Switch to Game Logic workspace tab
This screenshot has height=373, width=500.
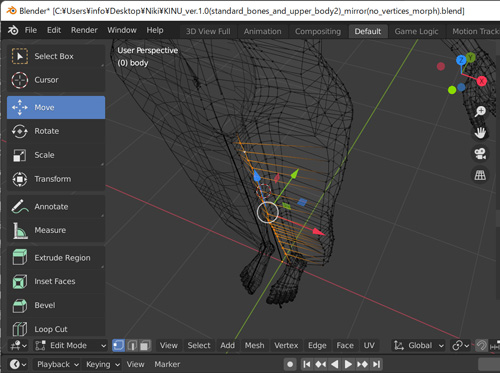[416, 31]
